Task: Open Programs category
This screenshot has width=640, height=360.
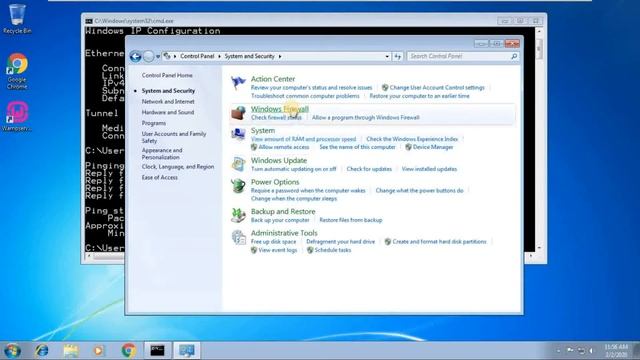Action: 153,123
